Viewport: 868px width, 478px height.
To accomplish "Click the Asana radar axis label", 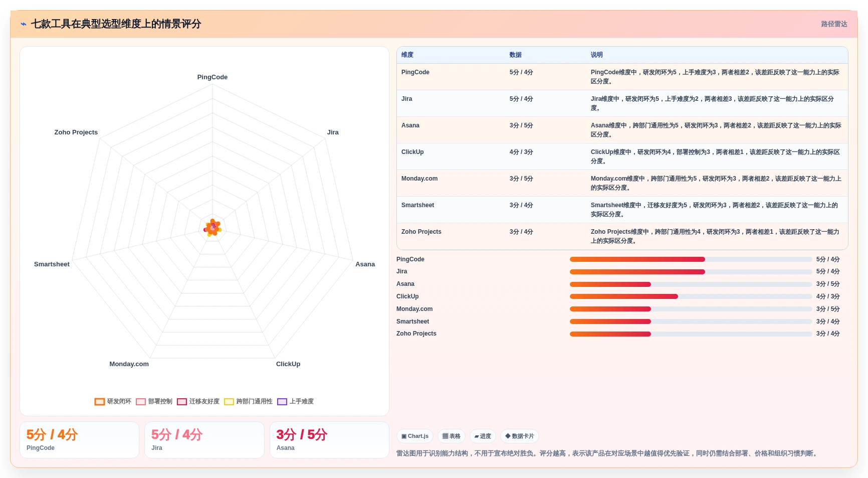I will 365,264.
